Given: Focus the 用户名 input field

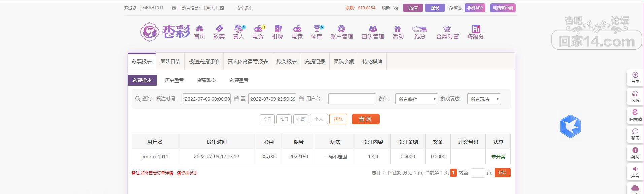Looking at the screenshot, I should (x=352, y=99).
